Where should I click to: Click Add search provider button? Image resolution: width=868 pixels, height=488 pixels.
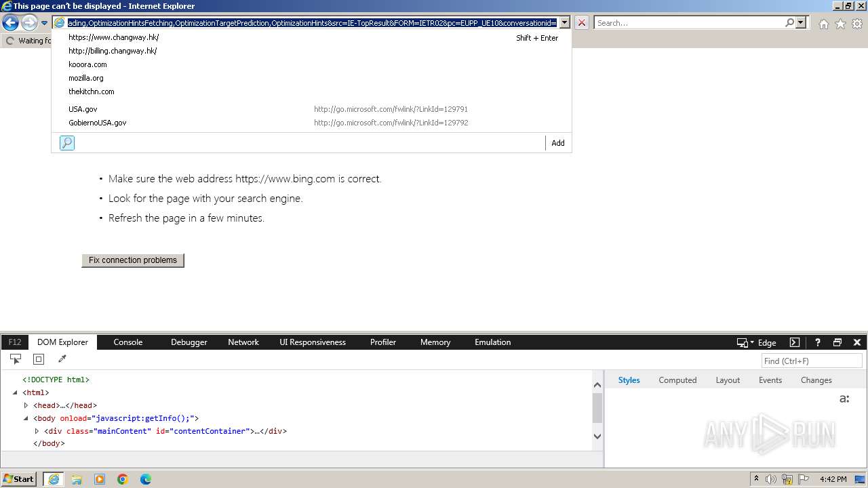click(x=558, y=143)
